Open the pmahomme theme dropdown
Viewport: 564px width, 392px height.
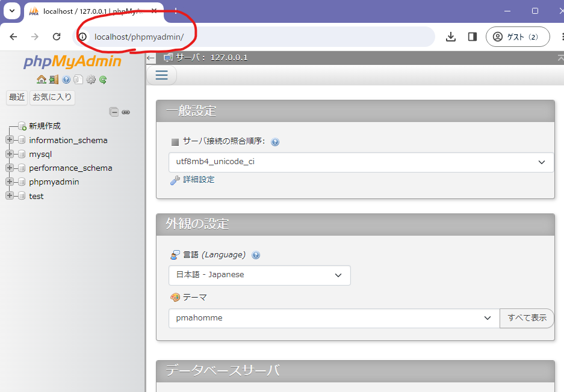point(333,318)
